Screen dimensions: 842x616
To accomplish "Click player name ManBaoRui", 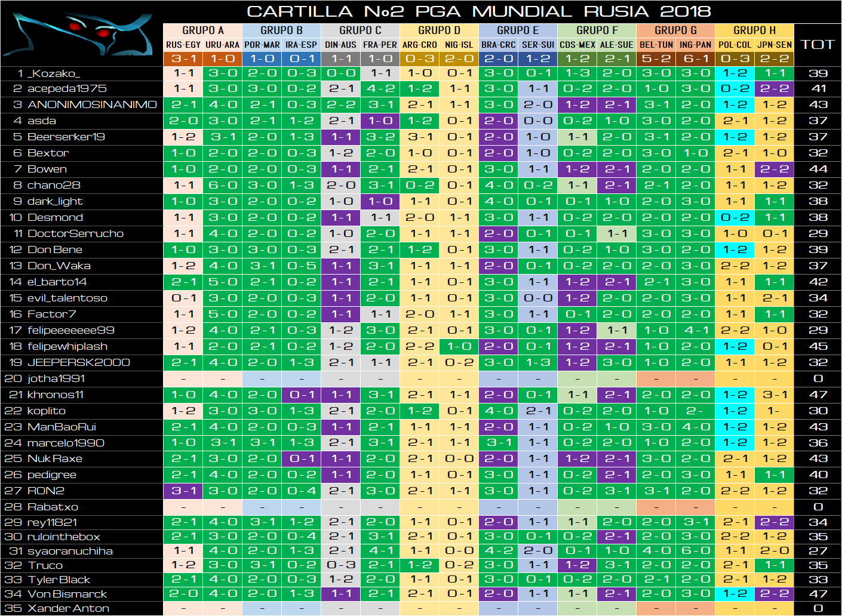I will click(62, 427).
